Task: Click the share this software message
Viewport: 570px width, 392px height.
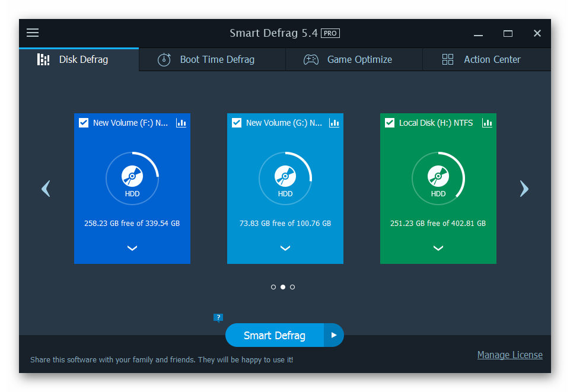Action: tap(162, 359)
